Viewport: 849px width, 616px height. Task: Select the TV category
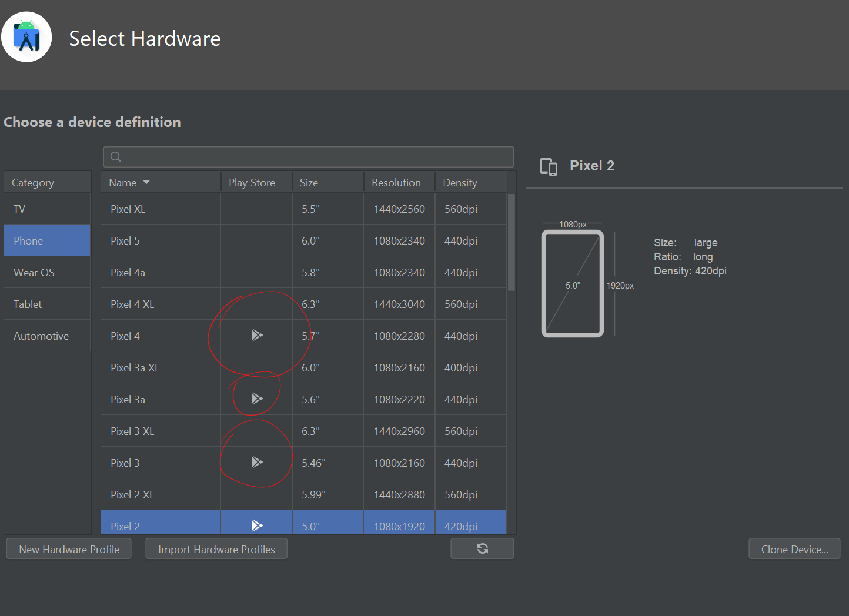tap(47, 209)
